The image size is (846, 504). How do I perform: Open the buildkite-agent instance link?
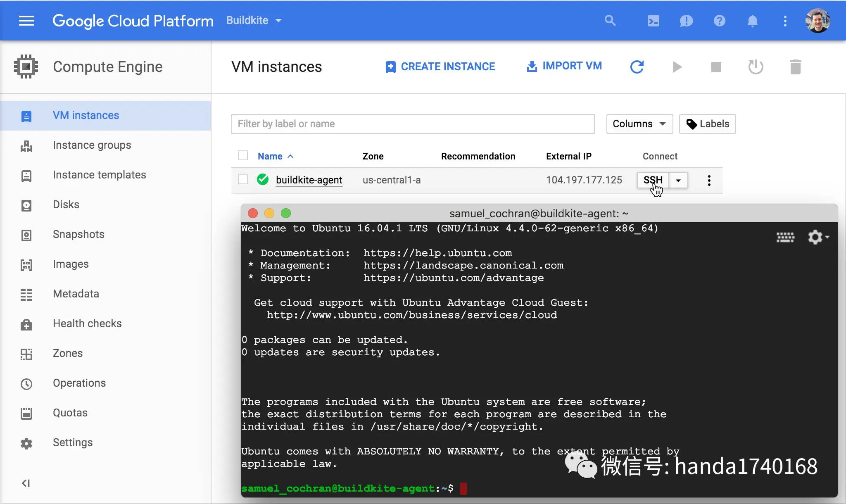309,180
